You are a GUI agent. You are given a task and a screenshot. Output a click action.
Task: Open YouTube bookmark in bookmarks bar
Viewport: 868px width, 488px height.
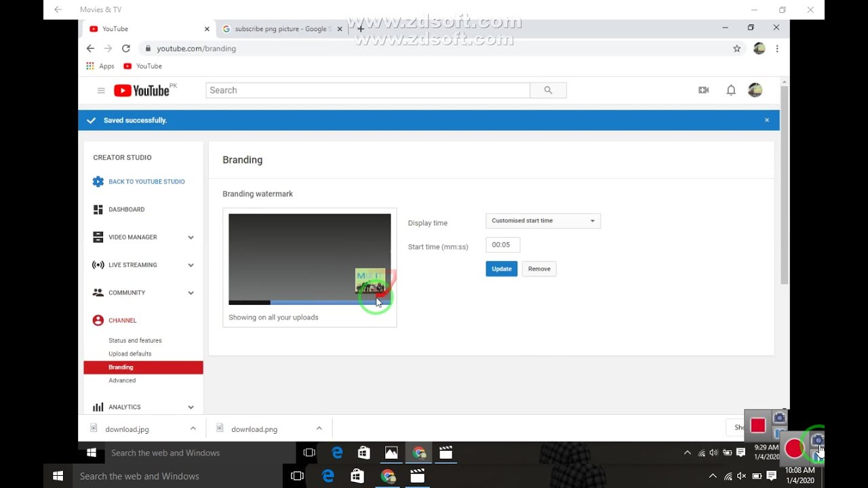pyautogui.click(x=142, y=66)
